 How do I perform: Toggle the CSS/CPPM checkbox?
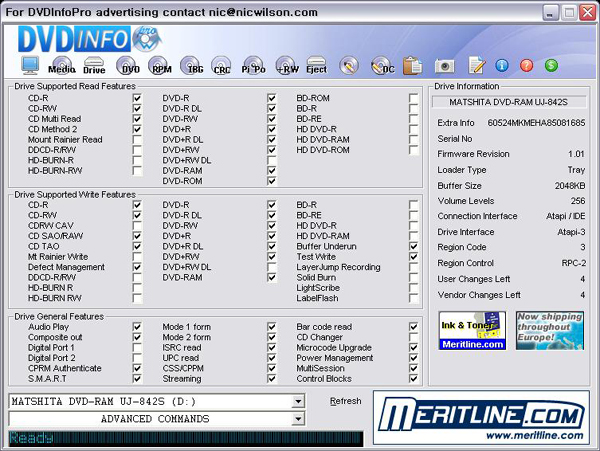(272, 368)
